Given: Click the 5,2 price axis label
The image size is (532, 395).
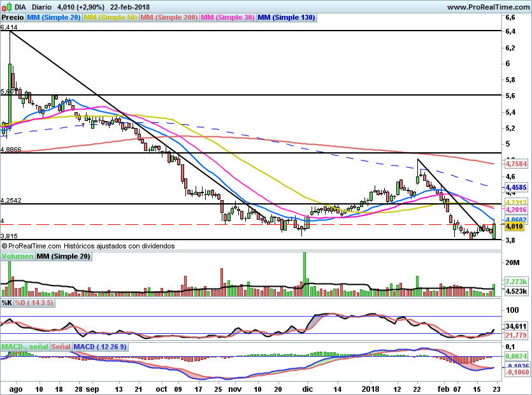Looking at the screenshot, I should click(510, 128).
